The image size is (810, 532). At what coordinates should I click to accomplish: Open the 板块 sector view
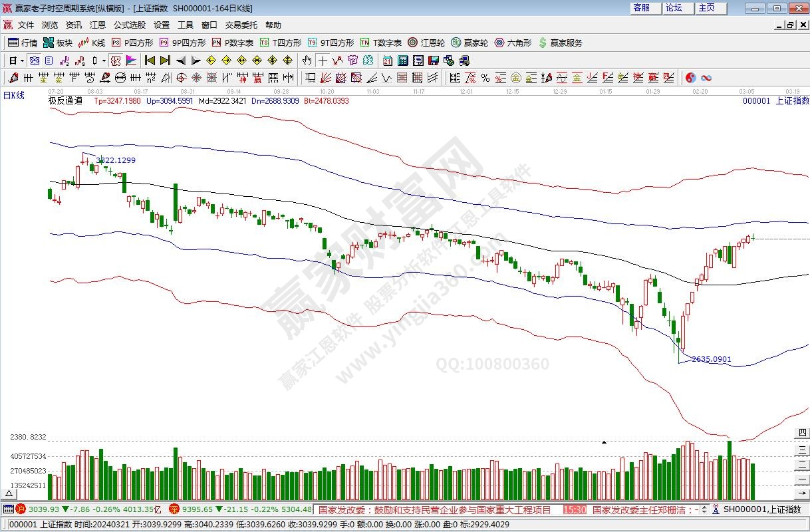pyautogui.click(x=57, y=43)
